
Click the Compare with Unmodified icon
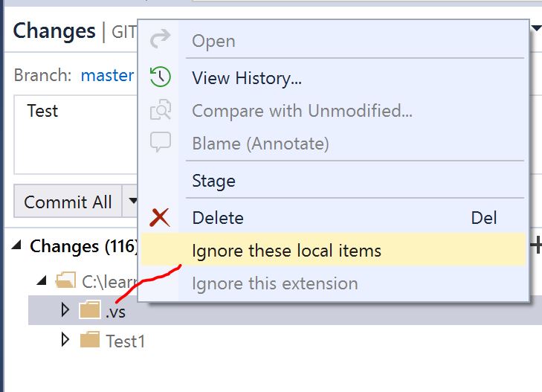point(160,112)
